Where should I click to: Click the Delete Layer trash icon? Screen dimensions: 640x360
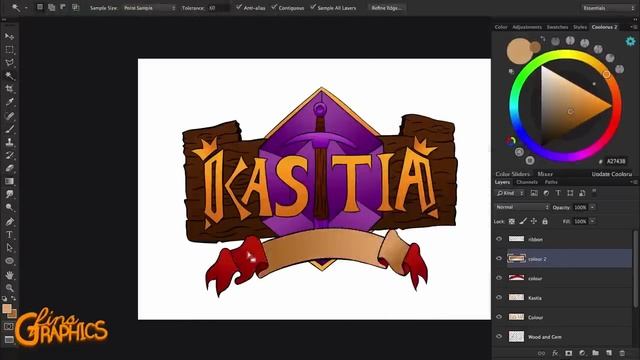622,353
